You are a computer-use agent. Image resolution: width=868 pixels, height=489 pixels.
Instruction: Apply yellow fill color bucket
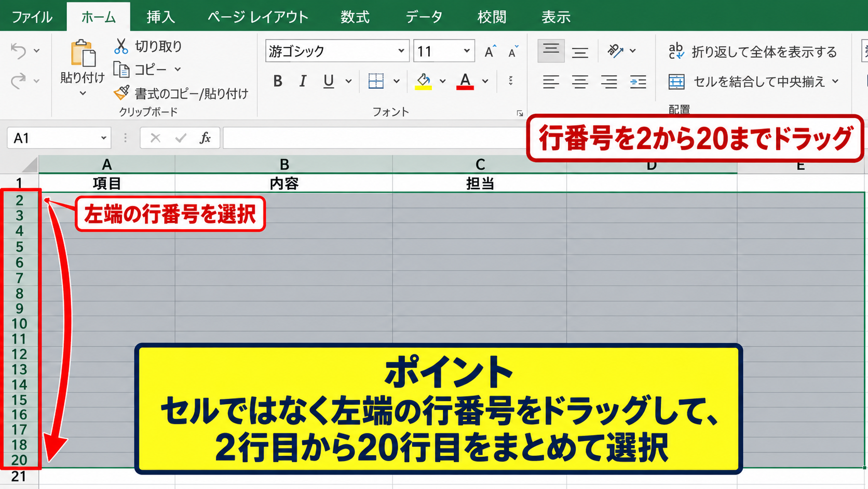click(x=424, y=81)
